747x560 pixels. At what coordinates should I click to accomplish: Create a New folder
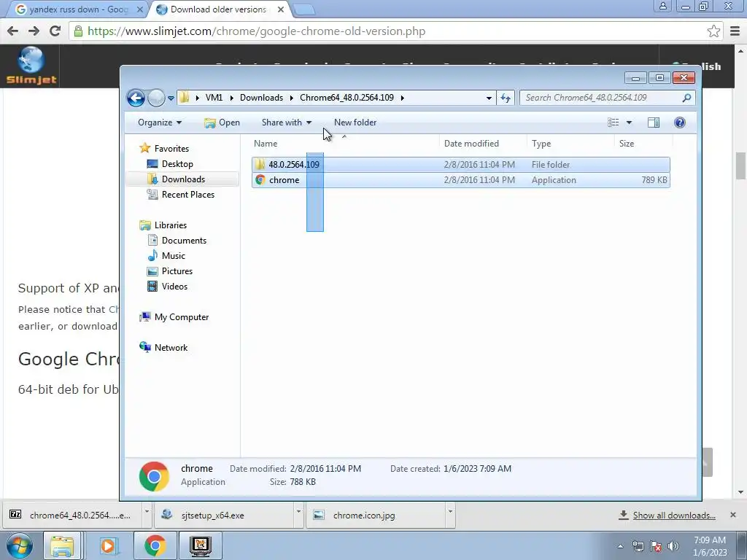[x=355, y=122]
